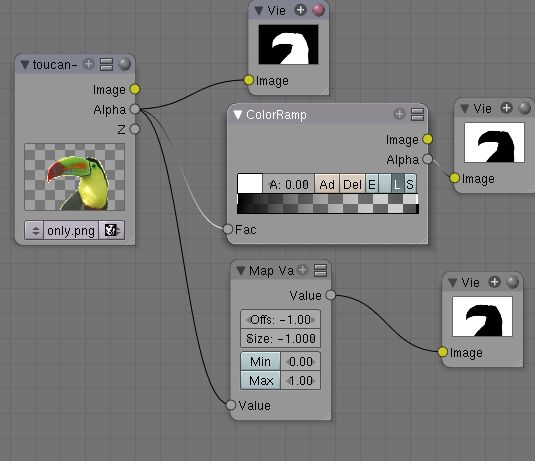Click the Ad button in ColorRamp

click(x=327, y=184)
